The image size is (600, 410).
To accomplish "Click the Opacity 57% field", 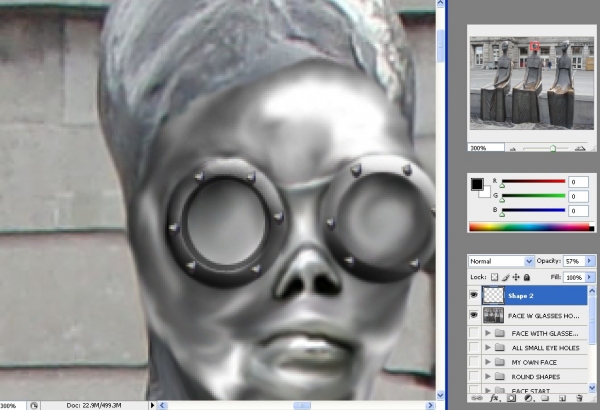I will coord(574,261).
